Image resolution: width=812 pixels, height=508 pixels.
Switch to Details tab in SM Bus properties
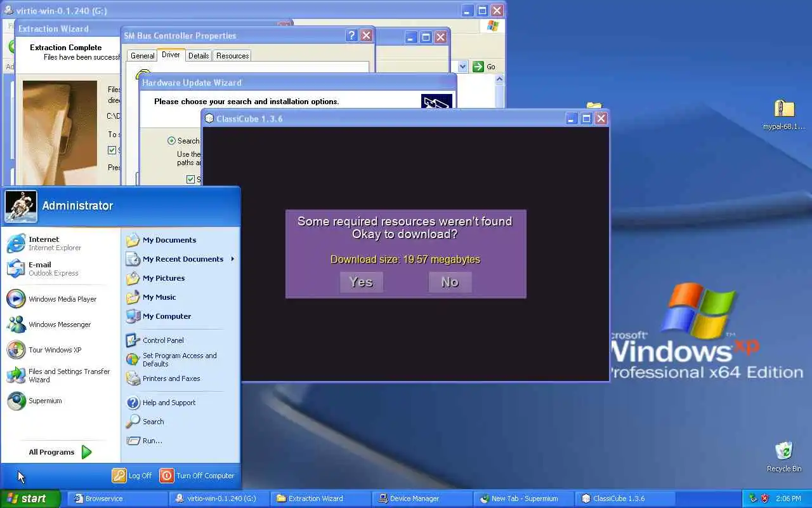199,56
